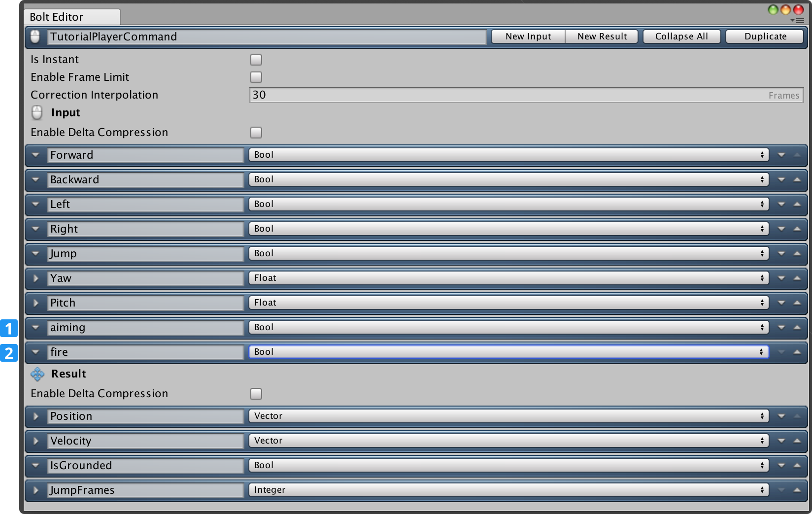Move the Pitch input down
The image size is (812, 514).
coord(781,303)
